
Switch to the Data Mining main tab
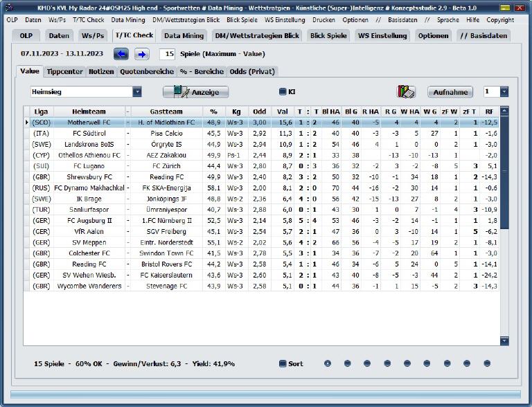tap(184, 35)
